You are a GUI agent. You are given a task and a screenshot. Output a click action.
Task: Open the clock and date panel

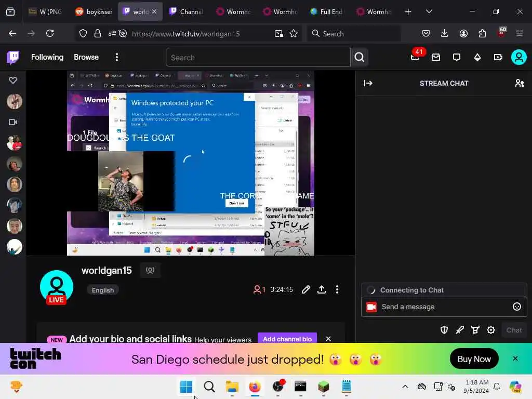click(476, 387)
